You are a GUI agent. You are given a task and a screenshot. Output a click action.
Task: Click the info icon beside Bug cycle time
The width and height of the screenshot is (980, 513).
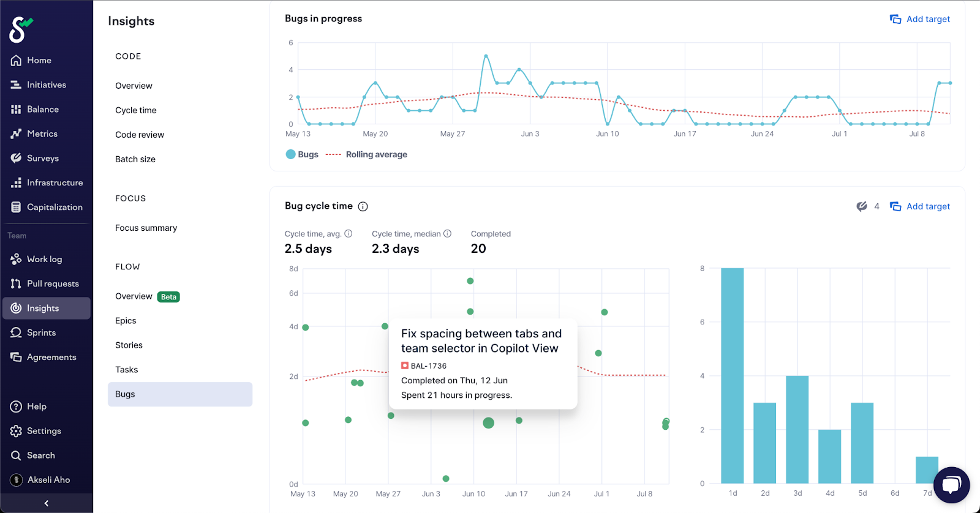(x=363, y=207)
